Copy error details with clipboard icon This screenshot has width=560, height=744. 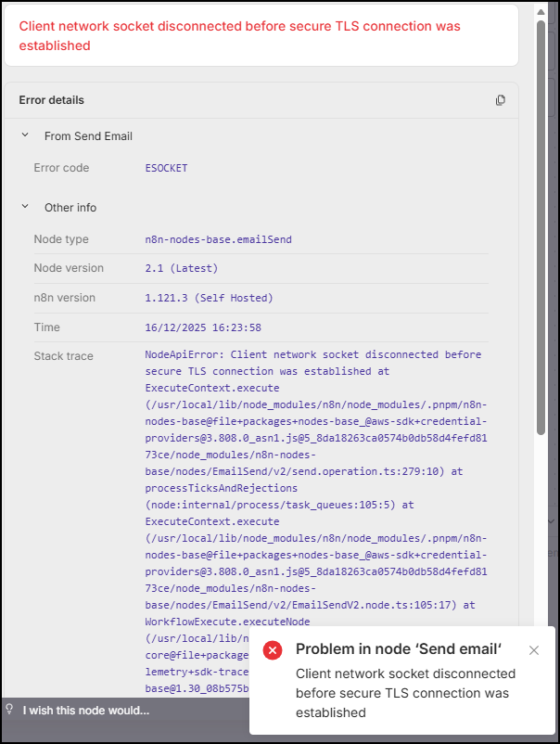point(501,100)
